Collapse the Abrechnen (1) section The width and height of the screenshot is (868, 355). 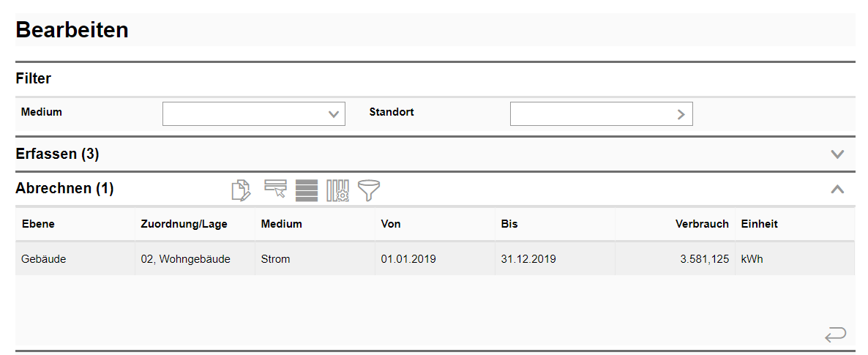coord(837,189)
